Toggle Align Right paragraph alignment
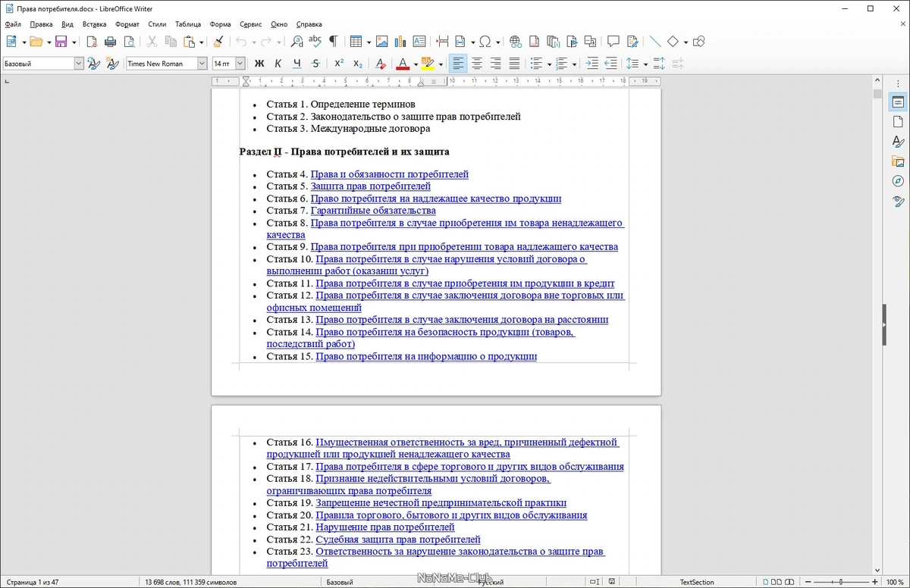This screenshot has height=588, width=910. coord(496,64)
